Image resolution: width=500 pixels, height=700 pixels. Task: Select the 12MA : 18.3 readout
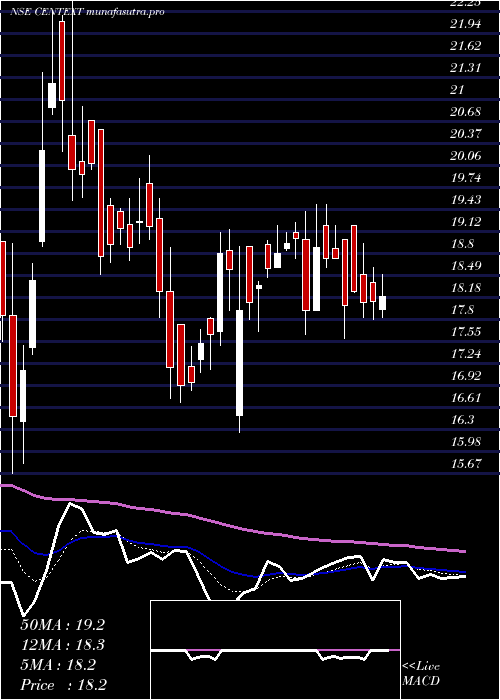click(62, 645)
